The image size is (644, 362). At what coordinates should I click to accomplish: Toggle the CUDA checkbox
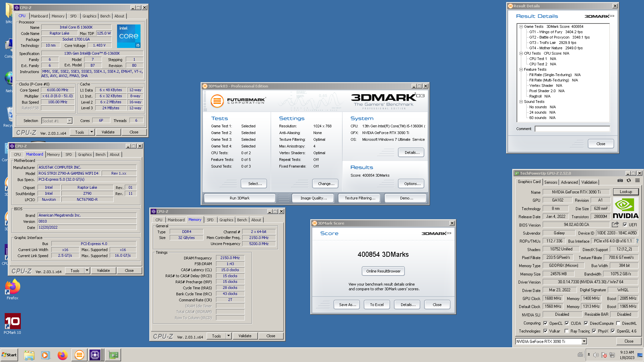(567, 323)
